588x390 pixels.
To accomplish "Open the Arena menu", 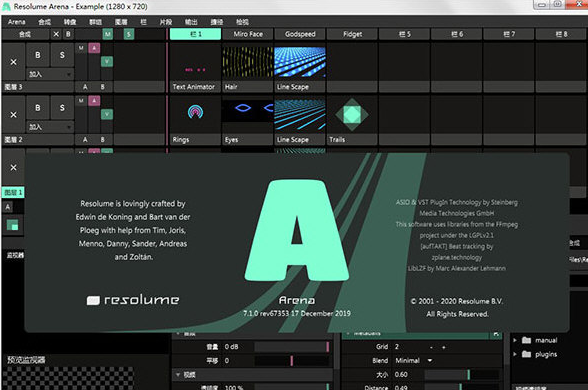I will click(16, 22).
